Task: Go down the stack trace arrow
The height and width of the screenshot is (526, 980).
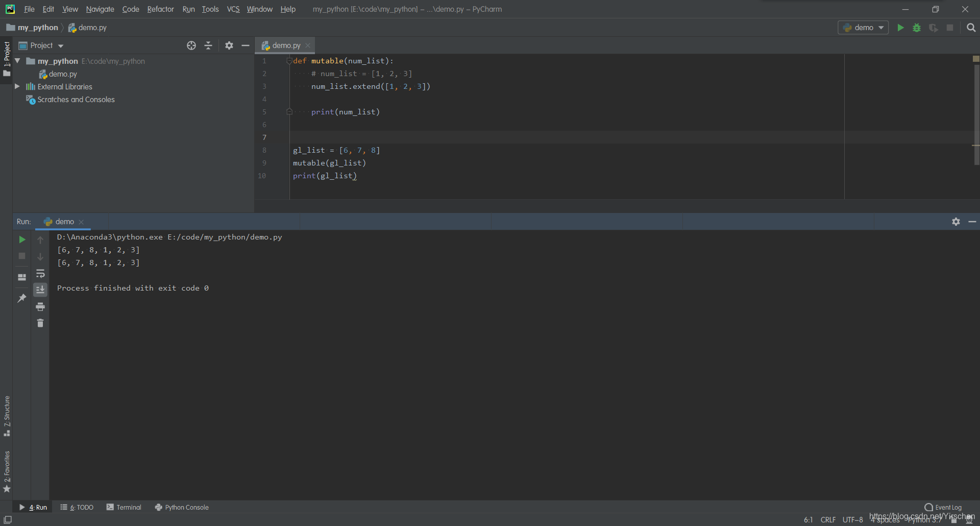Action: coord(40,256)
